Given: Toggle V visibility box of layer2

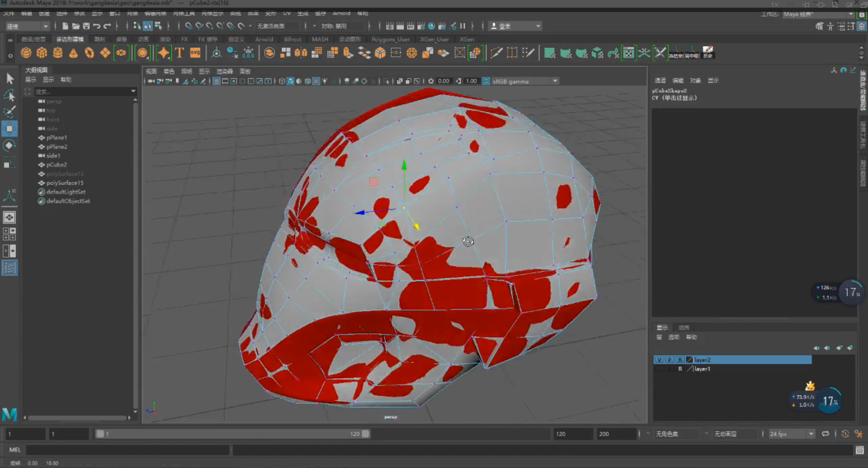Looking at the screenshot, I should coord(659,359).
